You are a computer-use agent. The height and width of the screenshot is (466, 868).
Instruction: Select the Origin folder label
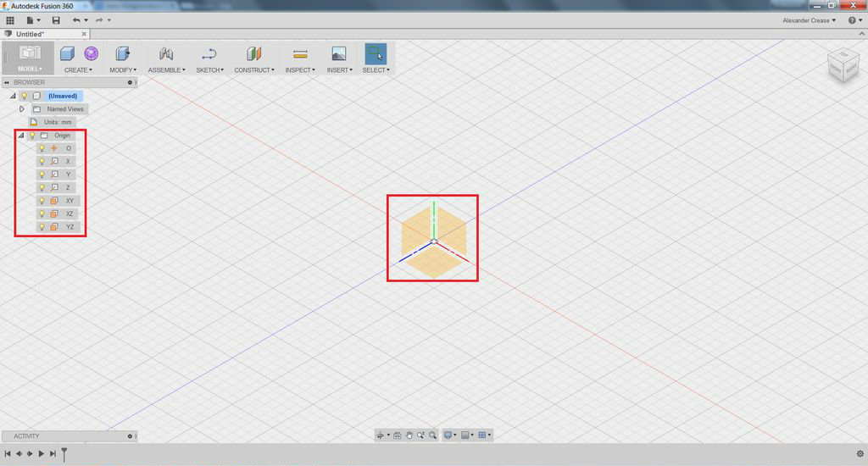(x=62, y=136)
